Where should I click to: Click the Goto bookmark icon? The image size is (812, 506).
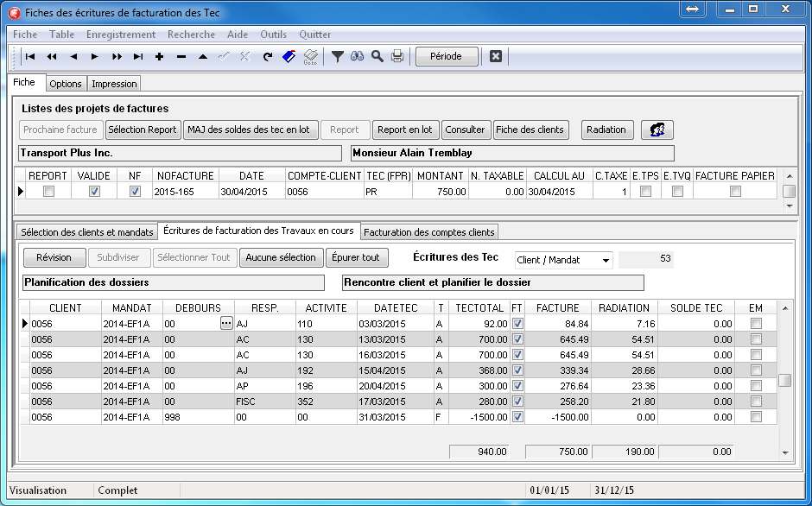click(311, 56)
